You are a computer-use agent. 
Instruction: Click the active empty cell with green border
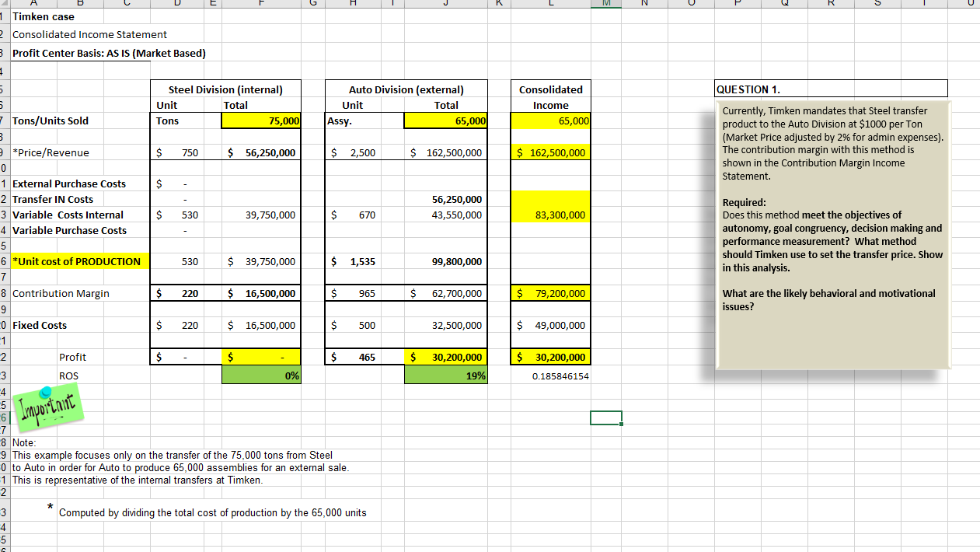point(605,418)
